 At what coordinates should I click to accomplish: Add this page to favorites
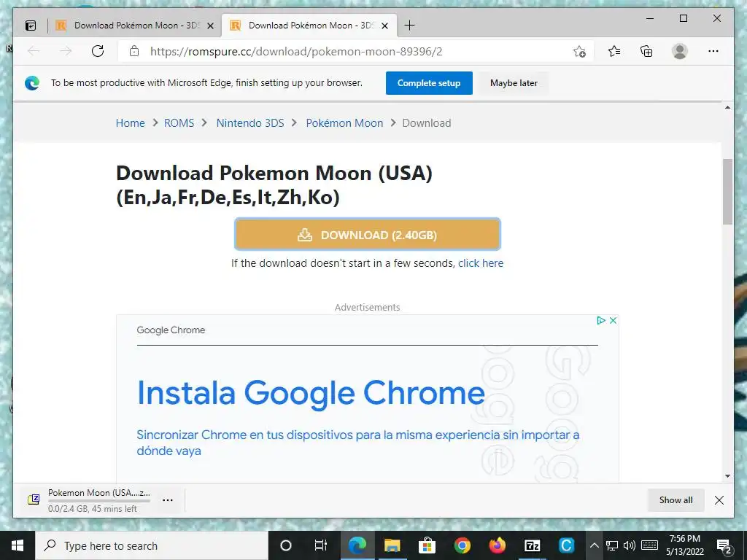579,52
